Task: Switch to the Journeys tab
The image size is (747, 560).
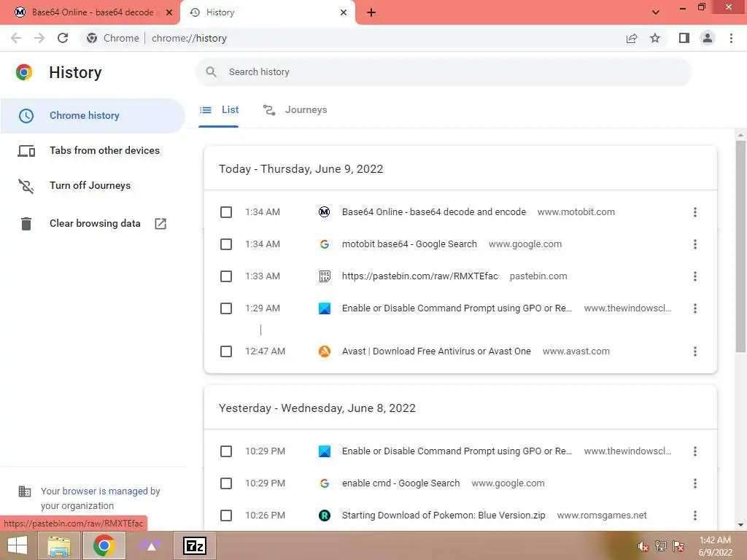Action: [295, 110]
